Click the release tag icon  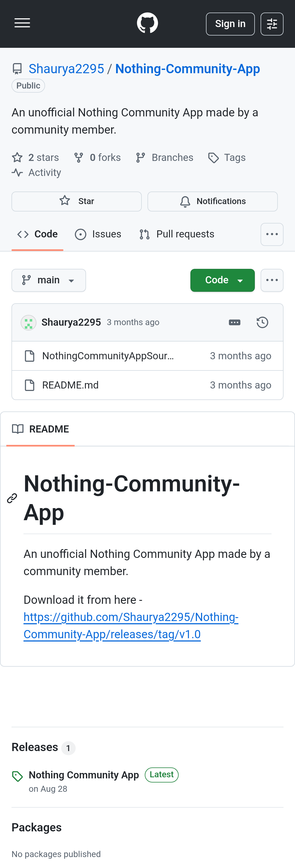point(17,776)
